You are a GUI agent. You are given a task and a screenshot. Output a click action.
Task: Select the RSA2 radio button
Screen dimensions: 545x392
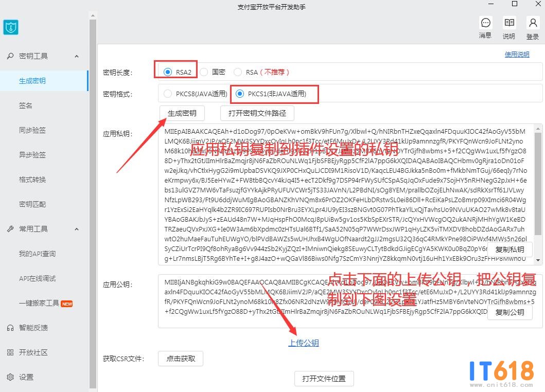tap(168, 72)
